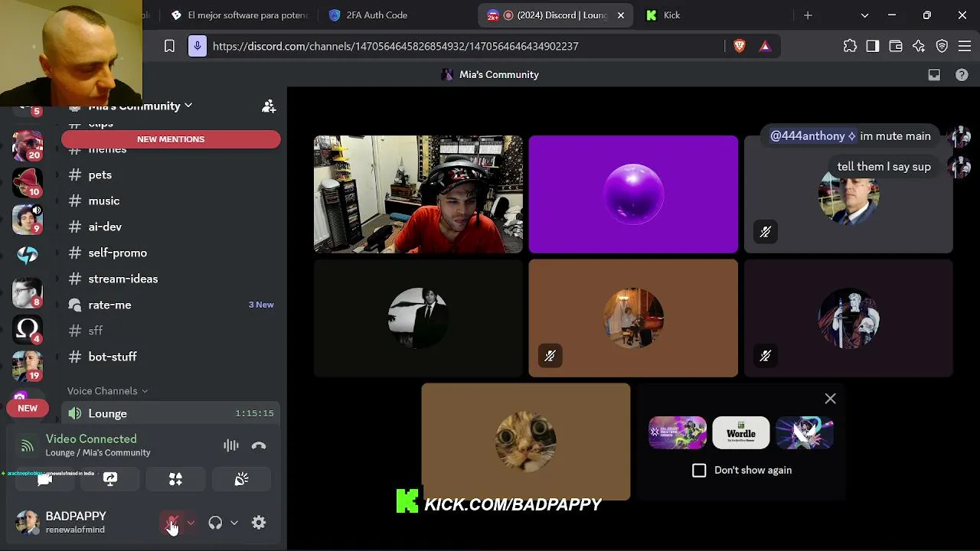Start screen sharing
This screenshot has width=980, height=551.
[x=110, y=479]
